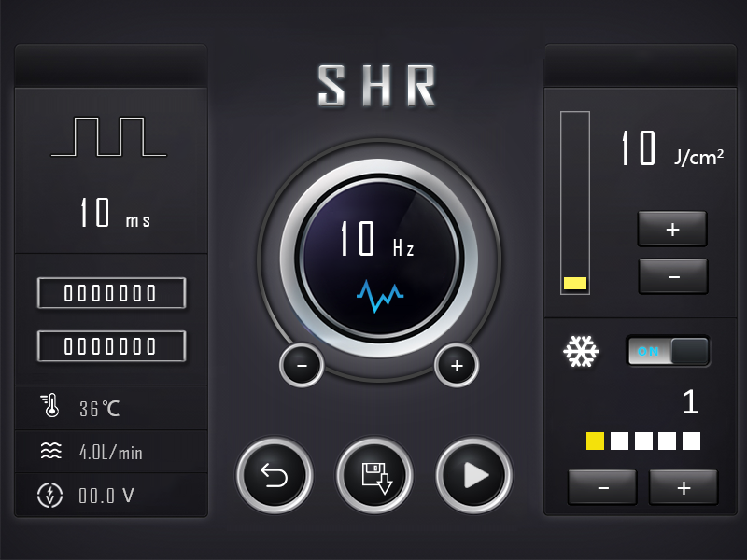Start treatment with the play button

[x=474, y=475]
